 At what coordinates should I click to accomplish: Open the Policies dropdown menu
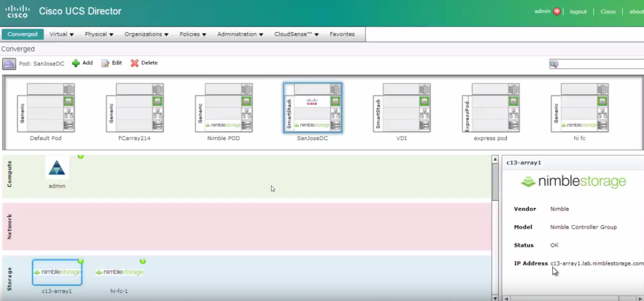[193, 34]
